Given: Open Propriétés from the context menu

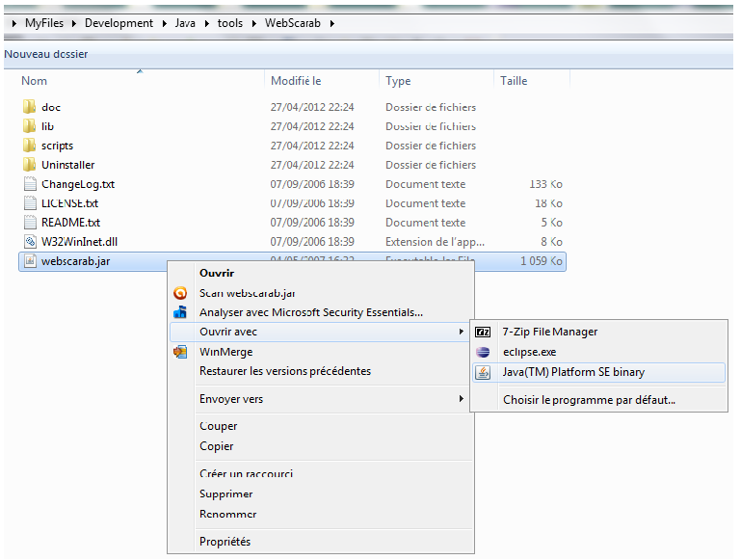Looking at the screenshot, I should click(321, 542).
